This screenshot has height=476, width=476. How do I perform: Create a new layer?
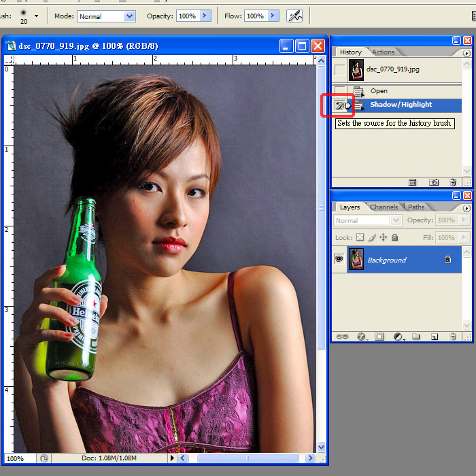tap(434, 337)
